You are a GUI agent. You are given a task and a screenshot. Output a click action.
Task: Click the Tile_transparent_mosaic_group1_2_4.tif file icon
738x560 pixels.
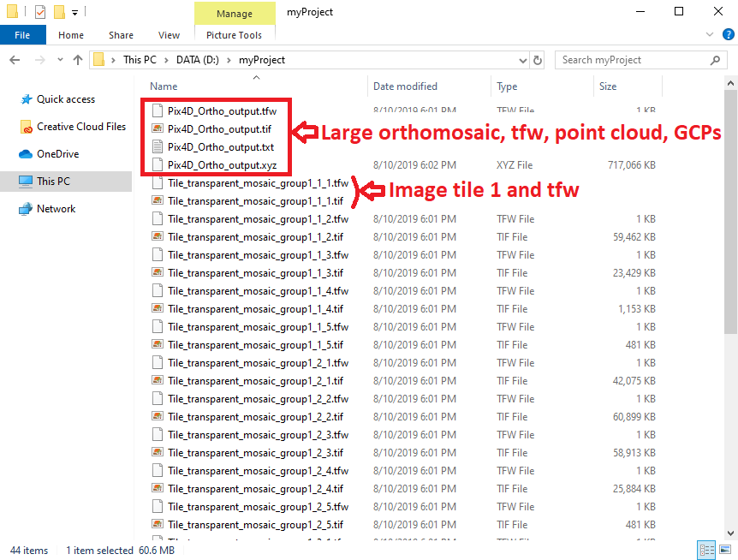pyautogui.click(x=158, y=488)
